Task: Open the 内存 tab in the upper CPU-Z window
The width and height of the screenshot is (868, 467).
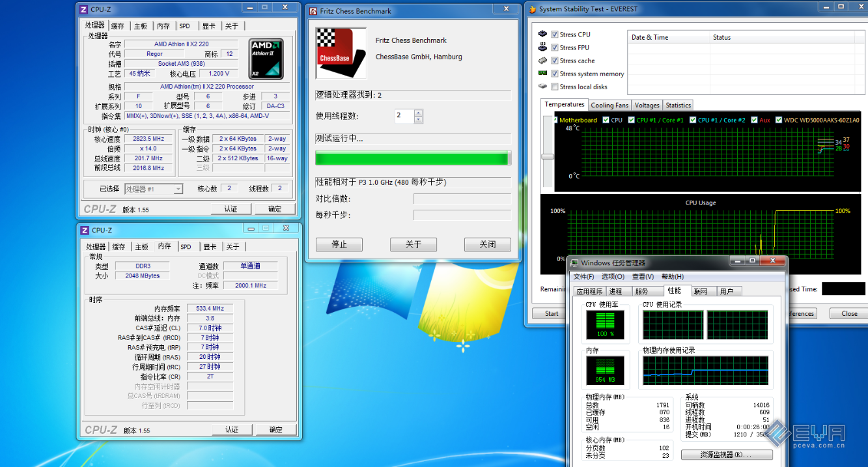Action: 163,26
